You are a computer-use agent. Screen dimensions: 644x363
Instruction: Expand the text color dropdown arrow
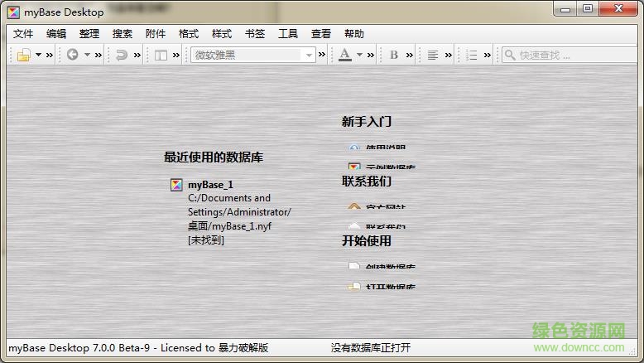click(x=360, y=56)
